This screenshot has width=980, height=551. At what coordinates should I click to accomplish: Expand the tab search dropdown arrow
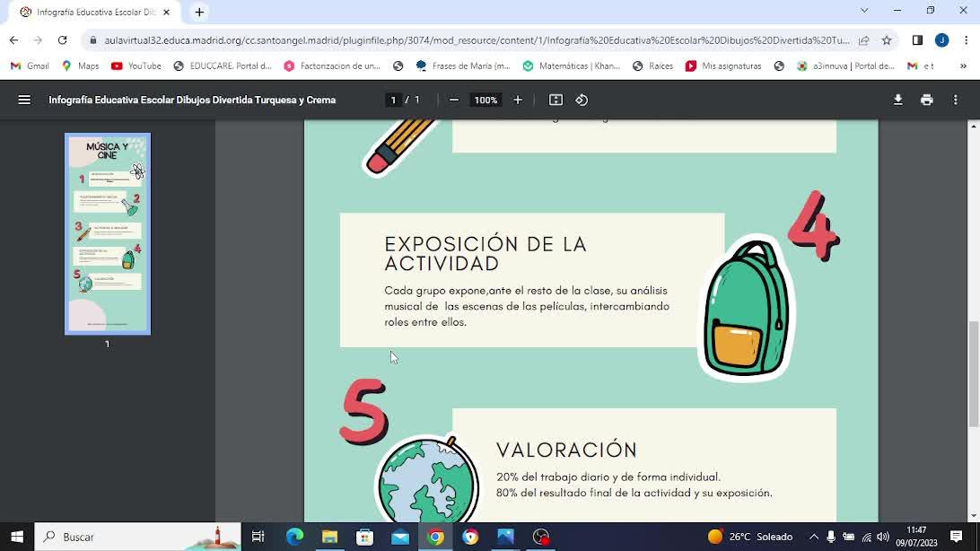click(x=864, y=11)
